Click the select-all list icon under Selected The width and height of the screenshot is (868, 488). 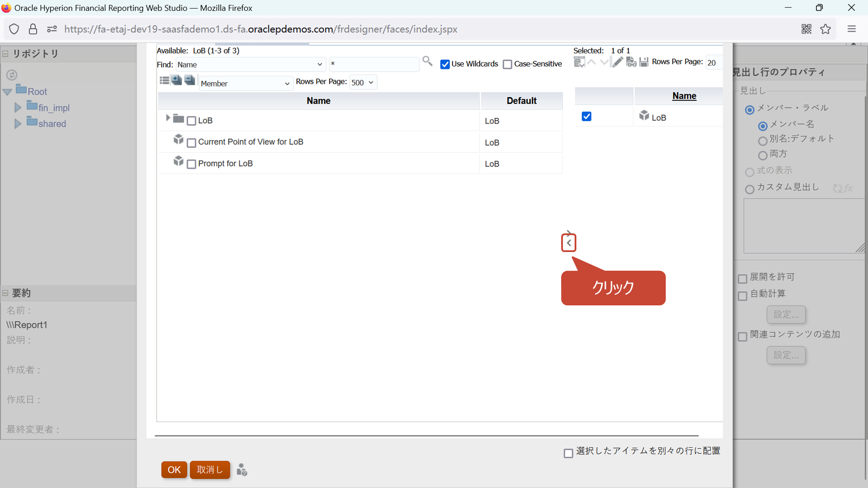[579, 62]
